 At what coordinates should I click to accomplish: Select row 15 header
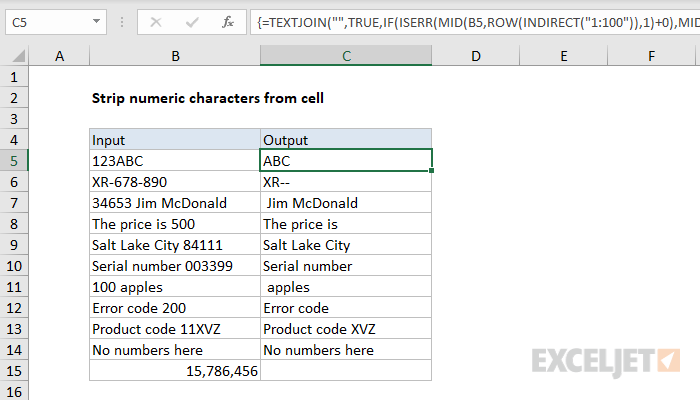click(14, 371)
